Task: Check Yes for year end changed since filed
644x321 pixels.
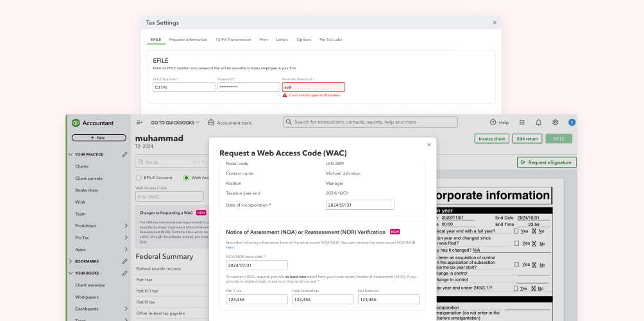Action: (x=516, y=243)
